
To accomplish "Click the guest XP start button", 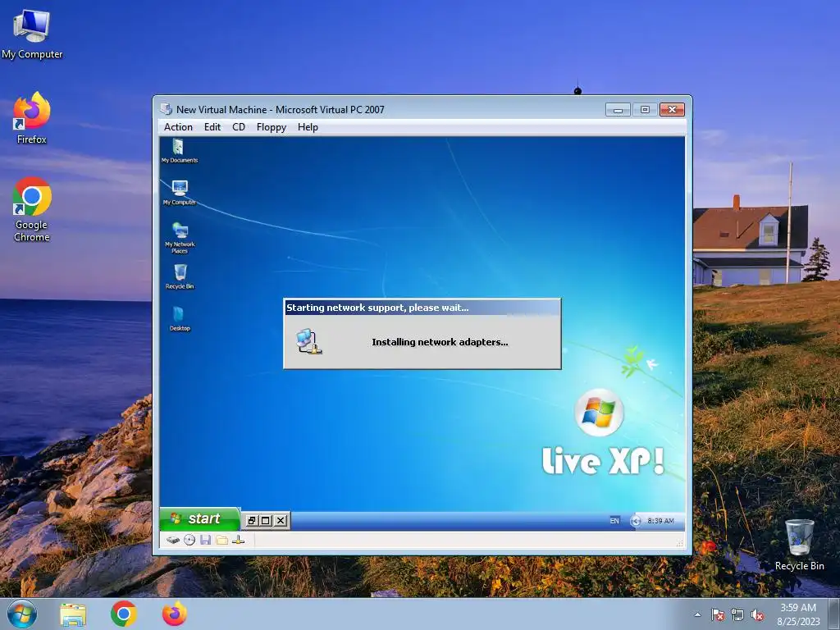I will tap(200, 518).
